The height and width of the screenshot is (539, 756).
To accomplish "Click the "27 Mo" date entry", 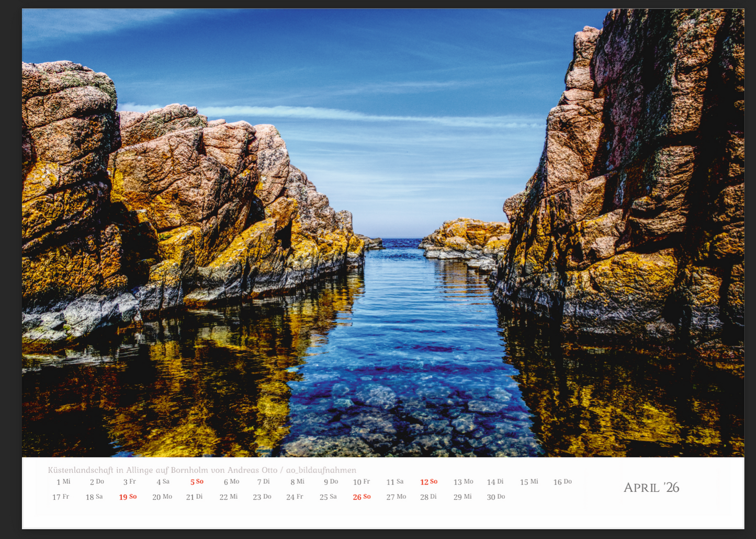I will pos(396,497).
